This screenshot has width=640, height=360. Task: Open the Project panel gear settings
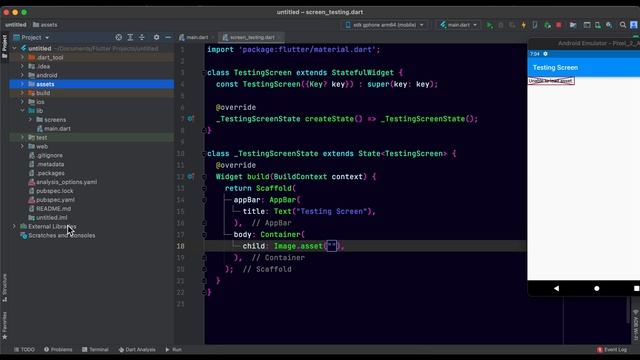[156, 37]
